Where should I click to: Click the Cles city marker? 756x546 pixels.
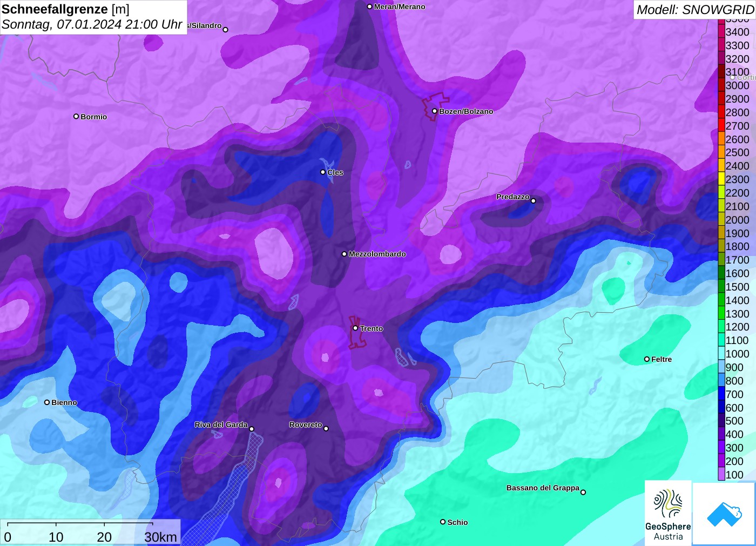tap(323, 172)
